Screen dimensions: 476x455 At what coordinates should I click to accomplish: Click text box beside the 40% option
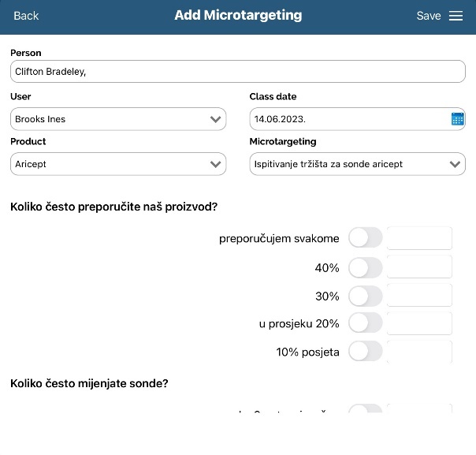pyautogui.click(x=419, y=267)
